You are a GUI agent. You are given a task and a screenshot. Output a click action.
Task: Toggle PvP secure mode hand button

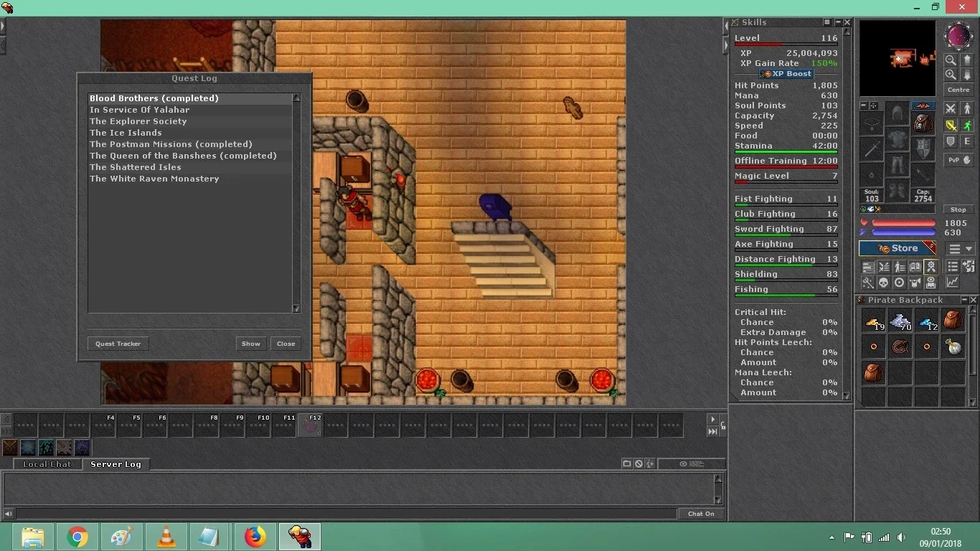[x=958, y=160]
